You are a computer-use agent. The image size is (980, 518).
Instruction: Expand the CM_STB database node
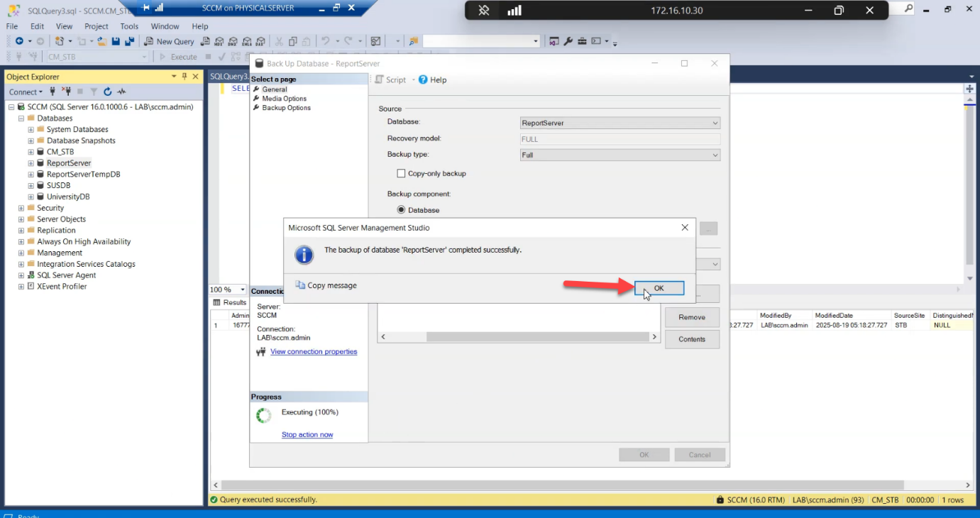click(31, 152)
